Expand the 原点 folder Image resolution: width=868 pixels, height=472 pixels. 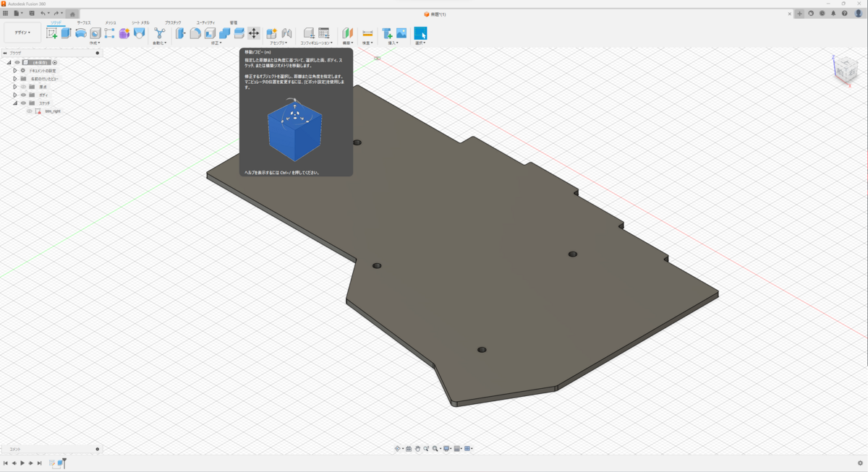pos(14,87)
